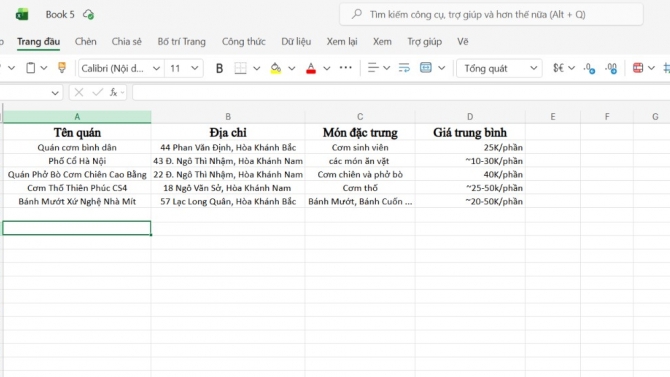
Task: Select column E header
Action: 552,117
